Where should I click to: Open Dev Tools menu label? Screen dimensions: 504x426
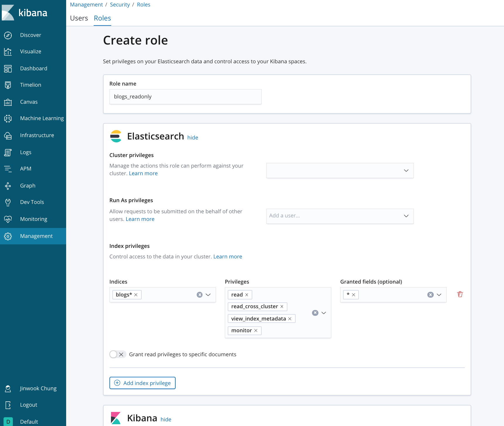coord(32,202)
